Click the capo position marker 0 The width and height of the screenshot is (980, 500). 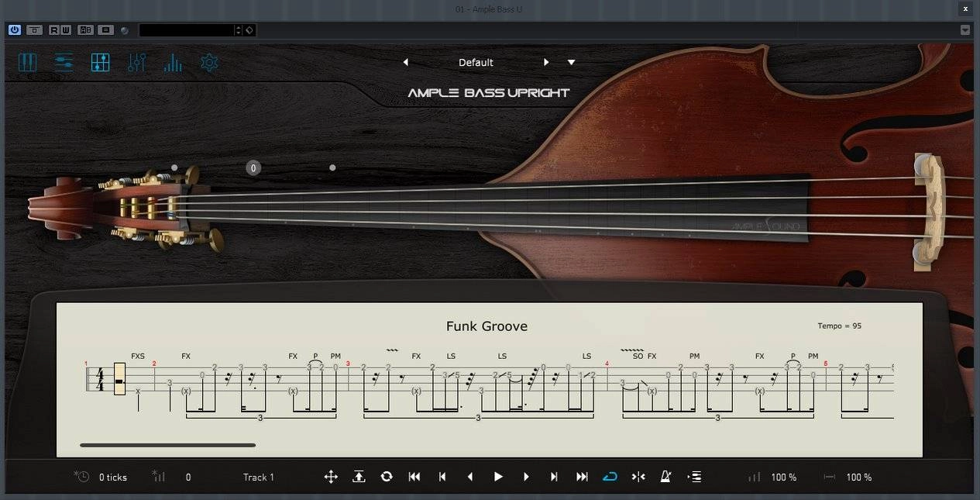click(253, 167)
